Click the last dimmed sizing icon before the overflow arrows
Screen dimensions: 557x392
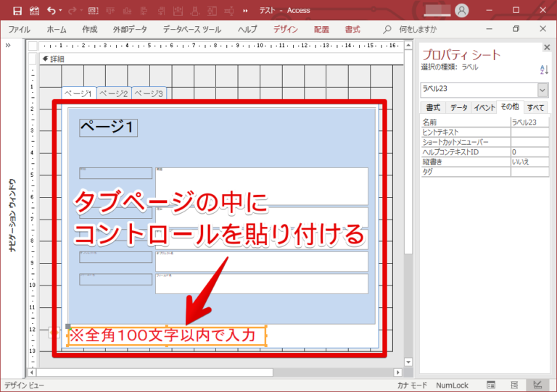coord(229,11)
